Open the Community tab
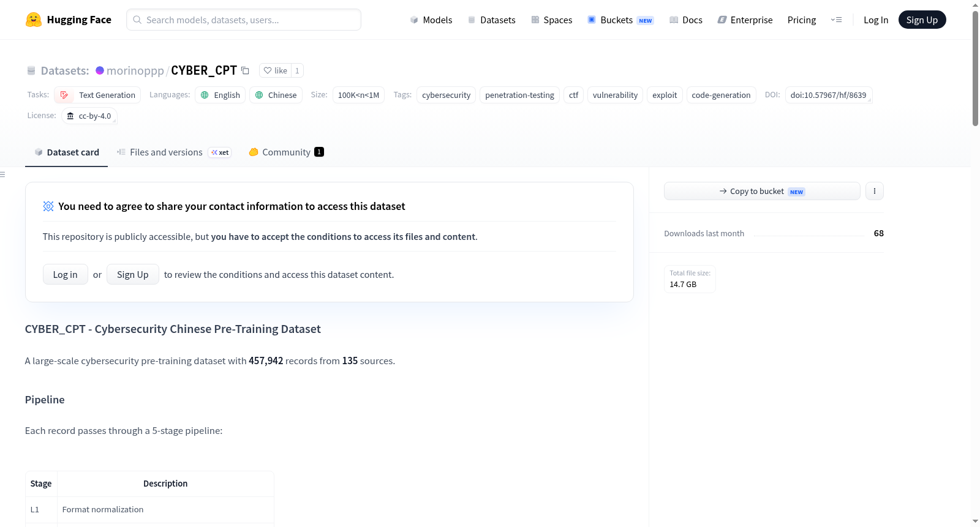Image resolution: width=980 pixels, height=527 pixels. click(x=286, y=152)
